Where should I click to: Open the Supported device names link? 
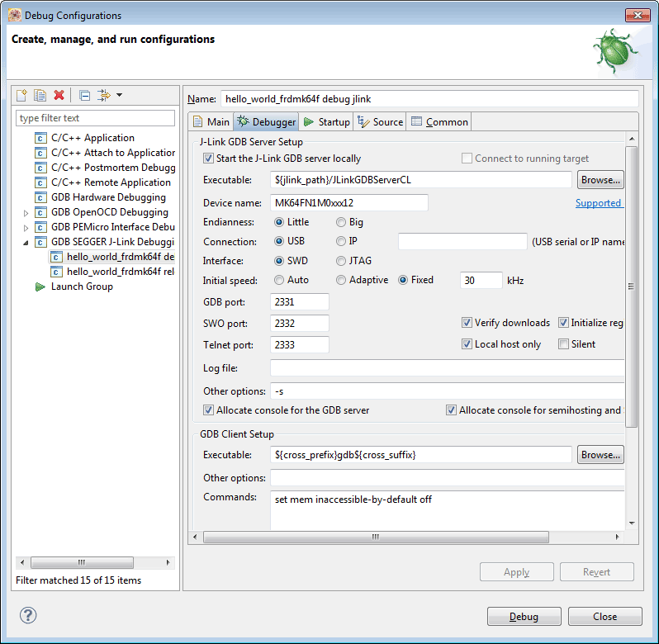coord(598,203)
